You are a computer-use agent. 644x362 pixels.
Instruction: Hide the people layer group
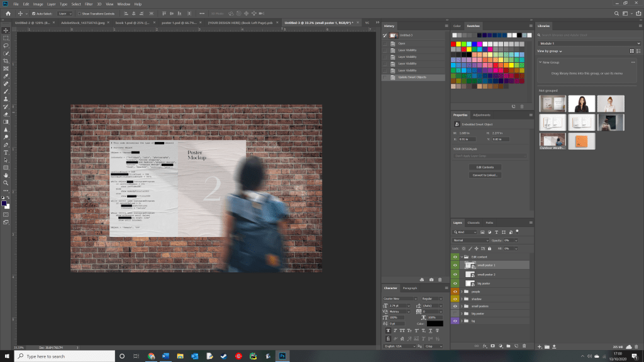tap(455, 292)
